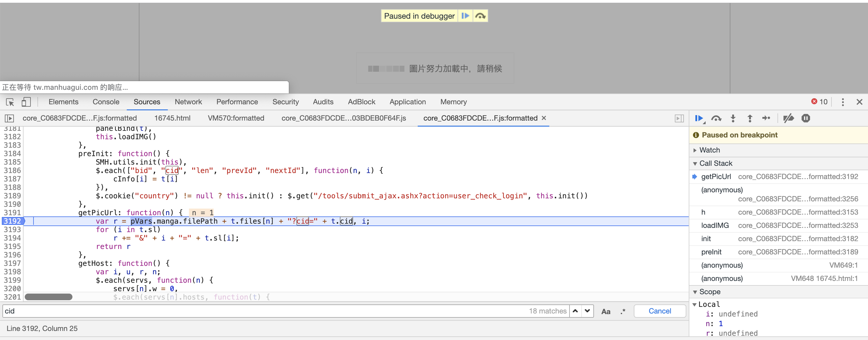Show the file navigator sidebar
This screenshot has width=868, height=340.
[x=9, y=118]
